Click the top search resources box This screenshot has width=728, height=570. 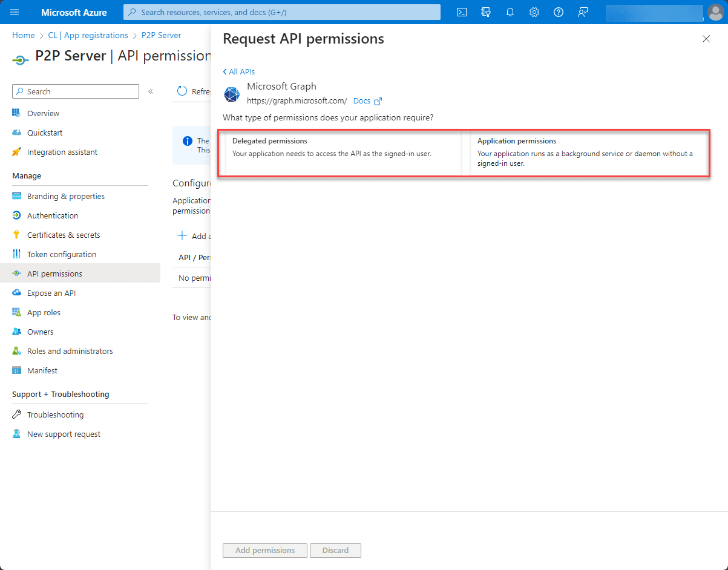pos(282,12)
